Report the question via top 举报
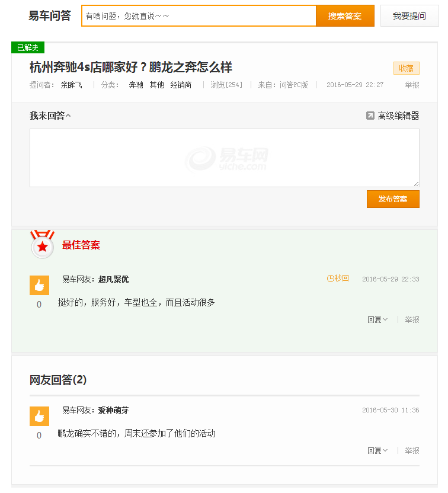The image size is (448, 493). tap(412, 85)
